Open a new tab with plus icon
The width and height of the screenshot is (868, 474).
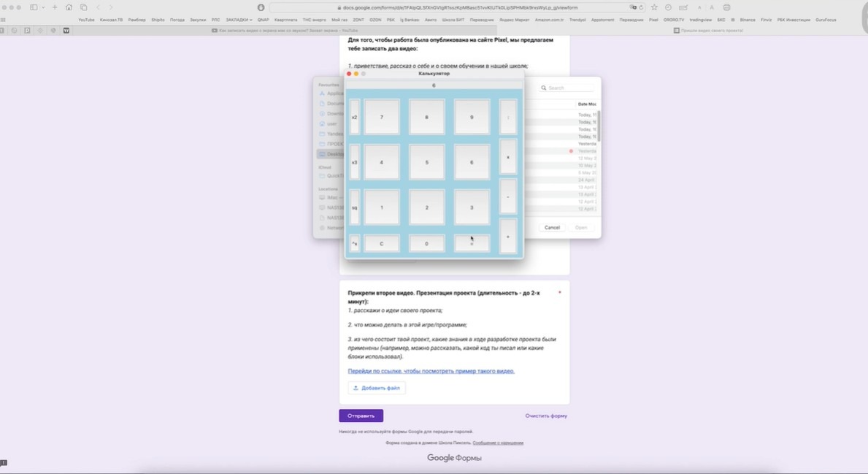pyautogui.click(x=55, y=7)
